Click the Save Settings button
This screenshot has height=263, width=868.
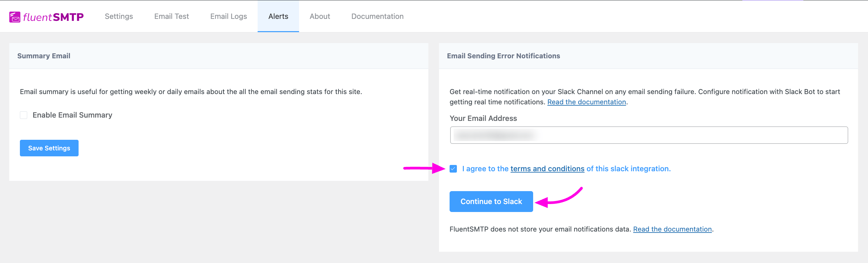pos(49,148)
